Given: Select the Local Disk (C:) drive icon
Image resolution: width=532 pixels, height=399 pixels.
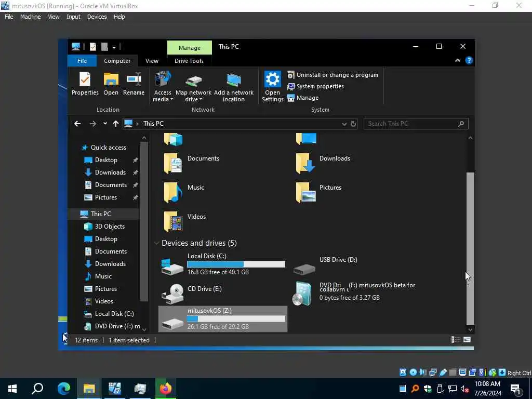Looking at the screenshot, I should coord(172,267).
